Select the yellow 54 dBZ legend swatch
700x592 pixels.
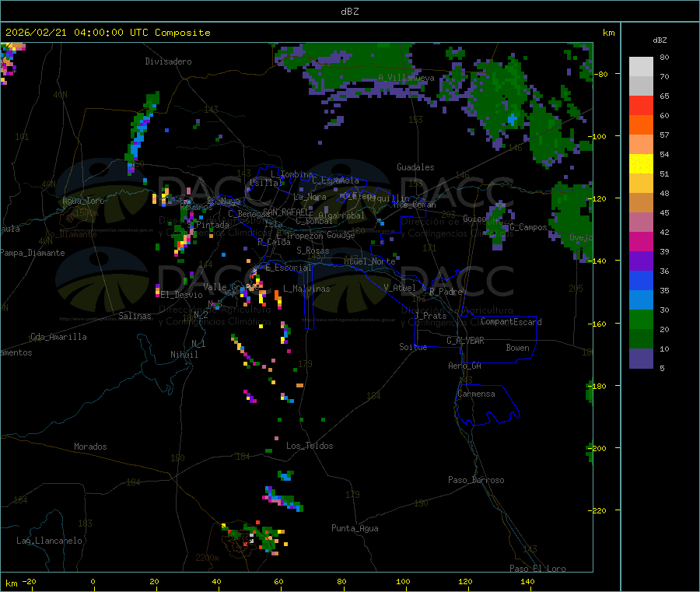641,164
